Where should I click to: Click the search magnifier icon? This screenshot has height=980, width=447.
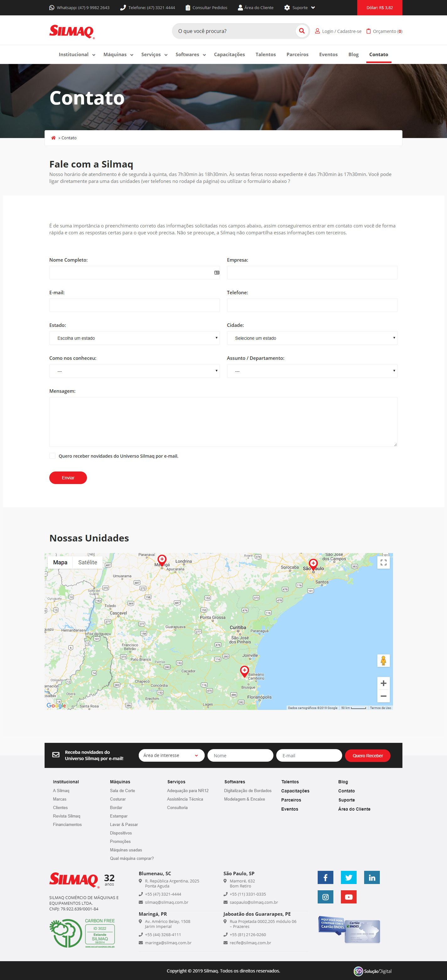tap(302, 31)
